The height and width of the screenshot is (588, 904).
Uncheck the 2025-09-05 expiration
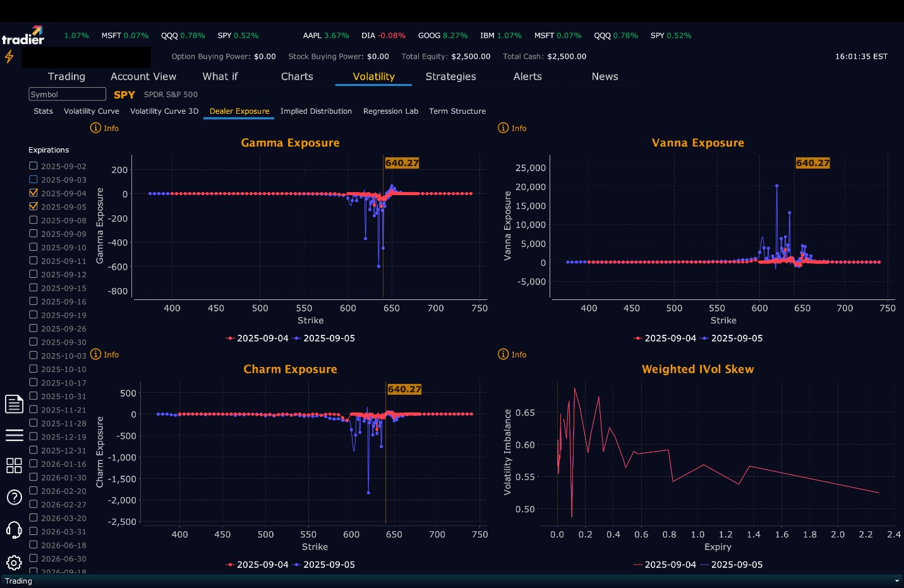(x=33, y=206)
